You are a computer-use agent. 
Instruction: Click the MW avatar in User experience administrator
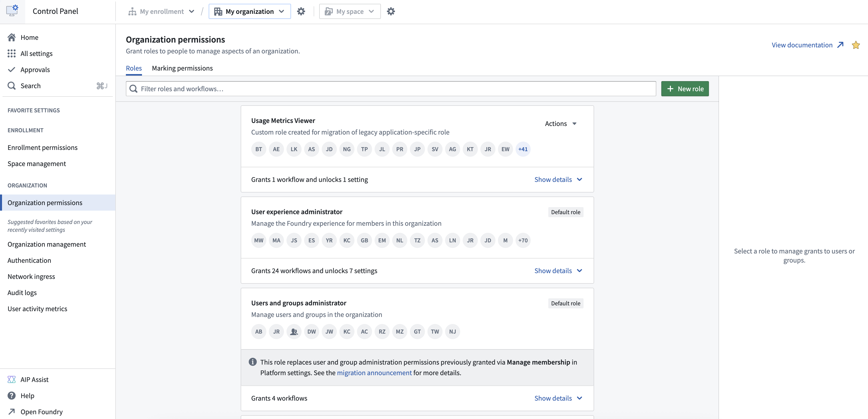click(x=259, y=241)
